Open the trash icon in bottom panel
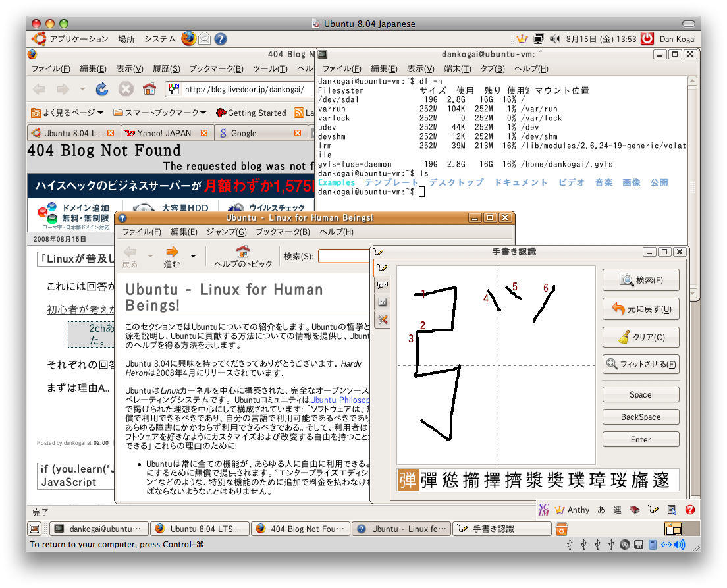This screenshot has width=727, height=588. pyautogui.click(x=562, y=529)
